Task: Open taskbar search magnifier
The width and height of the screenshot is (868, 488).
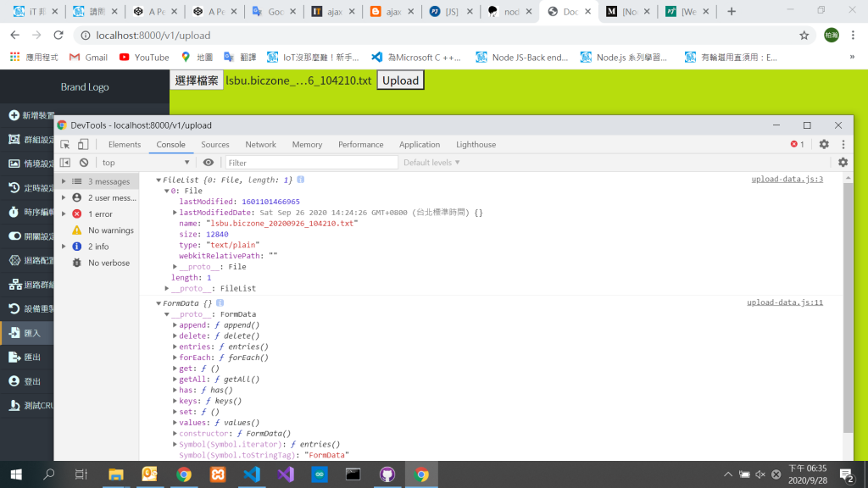Action: 48,474
